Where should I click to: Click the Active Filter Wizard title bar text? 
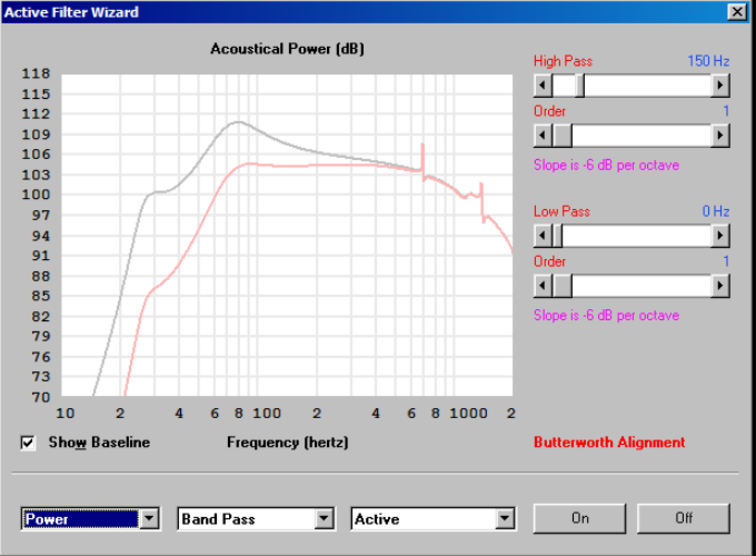71,12
